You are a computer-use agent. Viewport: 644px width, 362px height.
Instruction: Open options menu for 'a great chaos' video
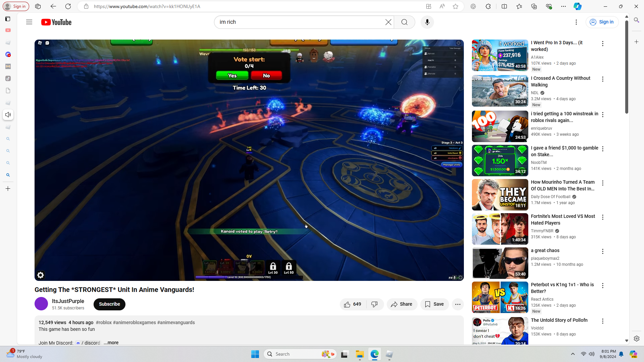click(x=602, y=251)
